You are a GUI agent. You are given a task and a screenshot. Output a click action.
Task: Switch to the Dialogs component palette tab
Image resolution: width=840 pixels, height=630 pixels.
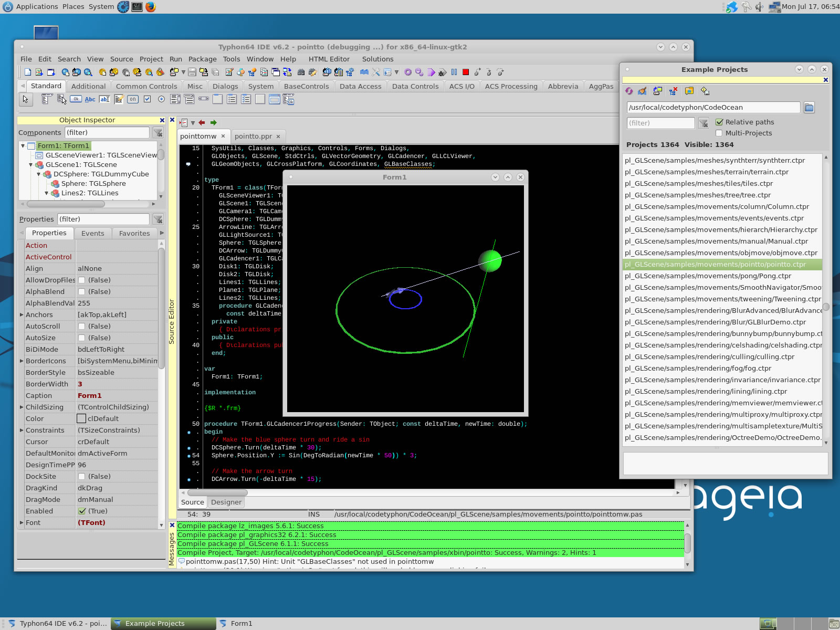coord(225,86)
